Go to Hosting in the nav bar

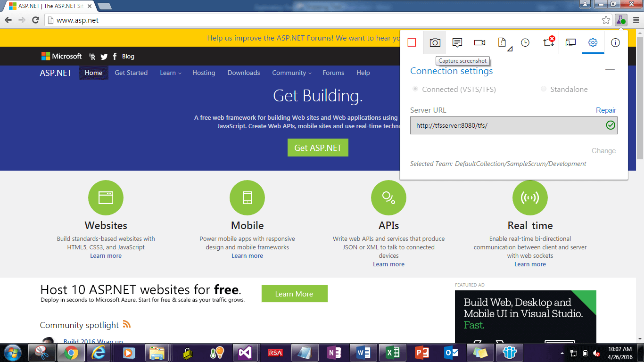point(204,73)
